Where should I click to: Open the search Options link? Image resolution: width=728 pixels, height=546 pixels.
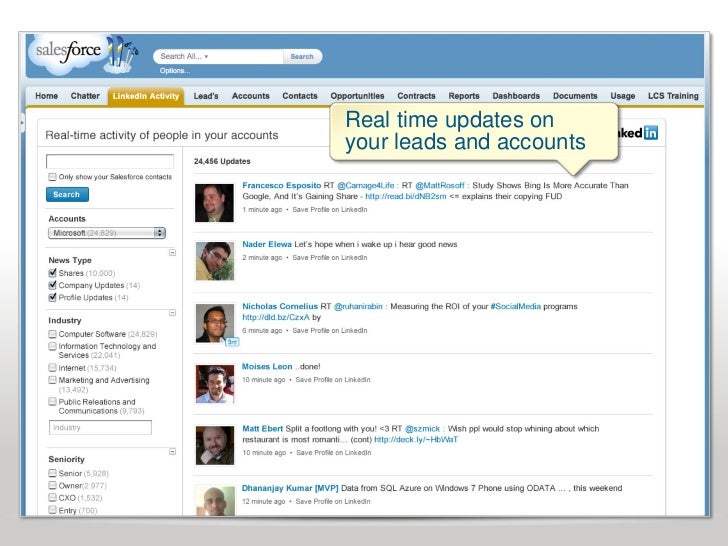175,71
